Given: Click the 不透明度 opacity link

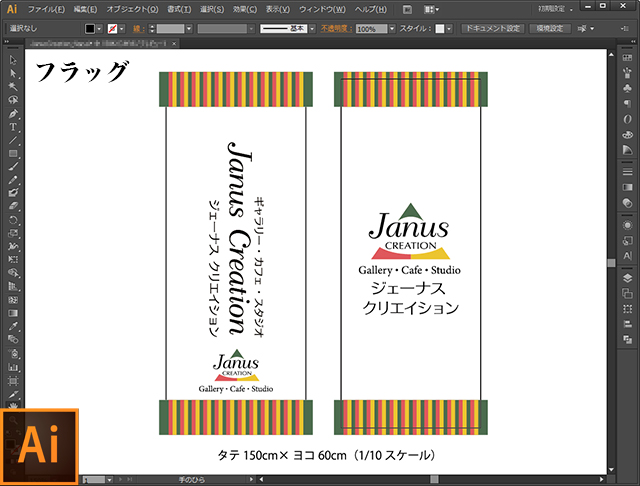Looking at the screenshot, I should click(336, 29).
